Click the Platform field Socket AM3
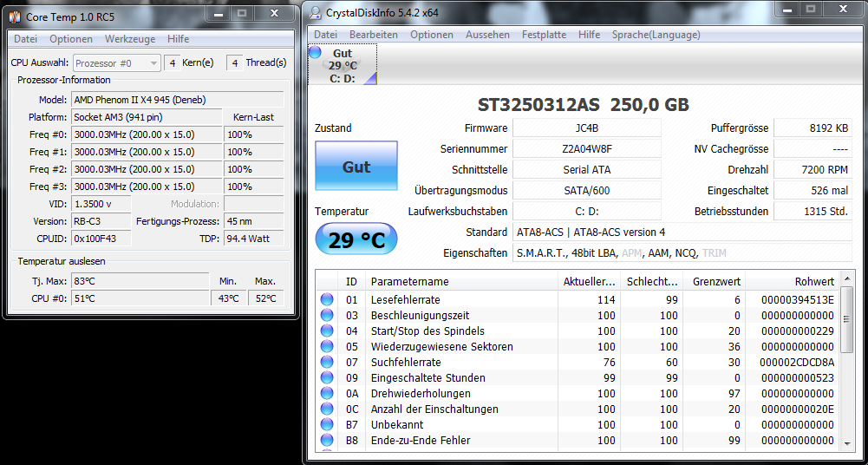 [x=147, y=117]
